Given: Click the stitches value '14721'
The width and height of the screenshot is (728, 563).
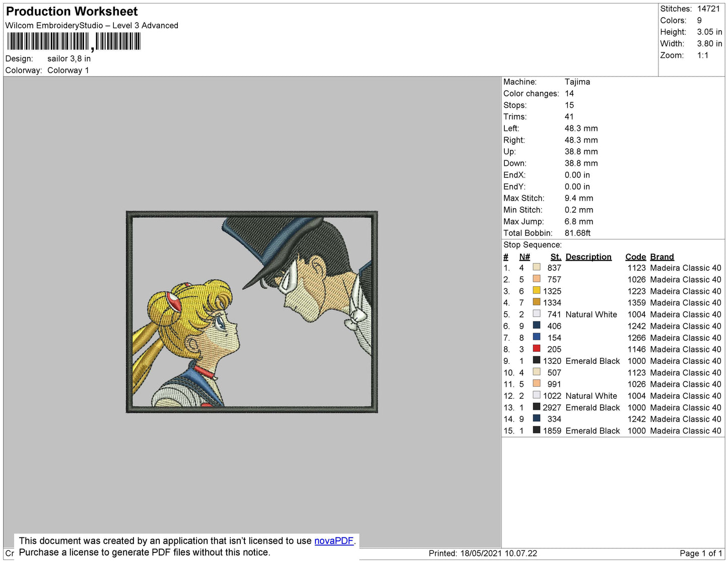Looking at the screenshot, I should click(x=708, y=9).
